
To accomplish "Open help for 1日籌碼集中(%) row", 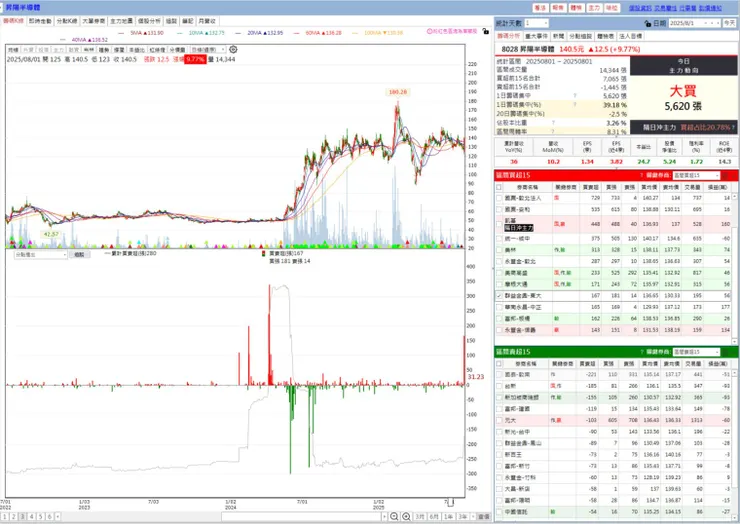I will click(575, 105).
